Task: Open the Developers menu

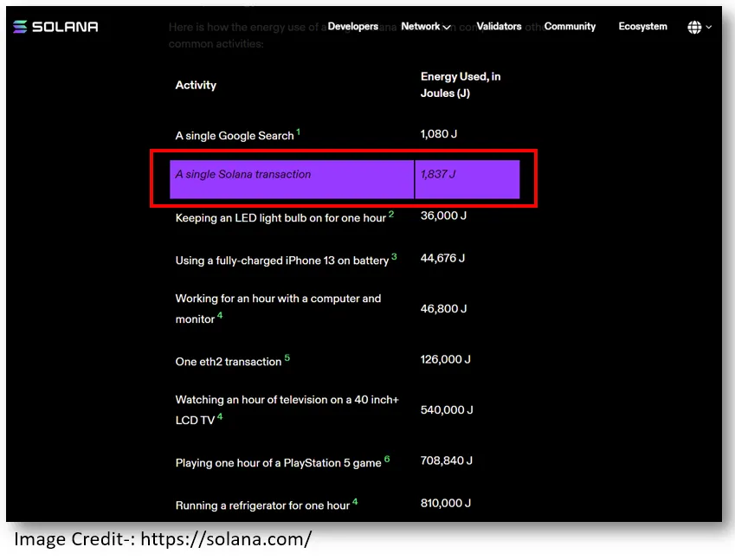Action: 352,26
